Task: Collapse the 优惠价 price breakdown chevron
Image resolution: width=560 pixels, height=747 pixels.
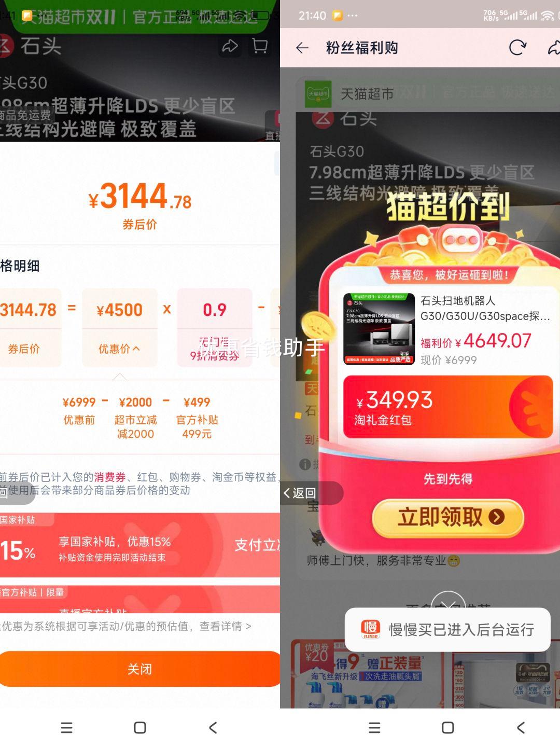Action: (136, 349)
